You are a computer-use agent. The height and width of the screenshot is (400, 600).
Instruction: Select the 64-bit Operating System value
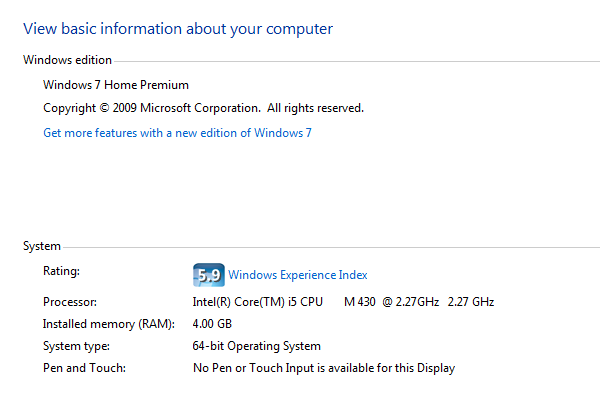click(256, 346)
